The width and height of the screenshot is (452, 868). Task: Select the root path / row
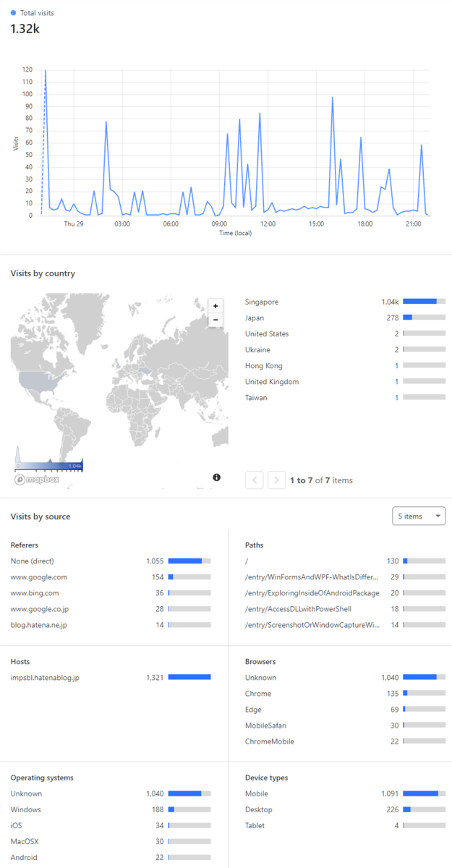point(345,561)
